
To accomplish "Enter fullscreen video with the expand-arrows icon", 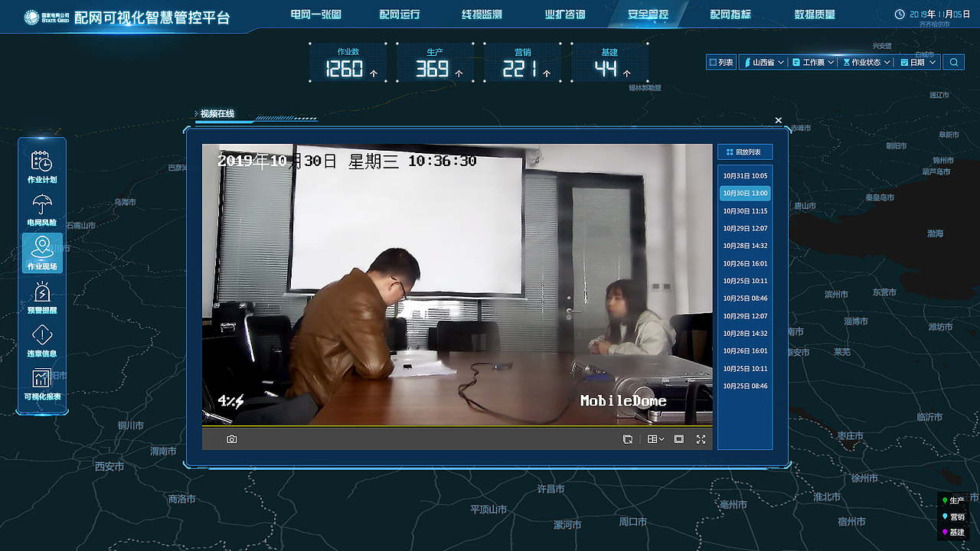I will [x=701, y=439].
